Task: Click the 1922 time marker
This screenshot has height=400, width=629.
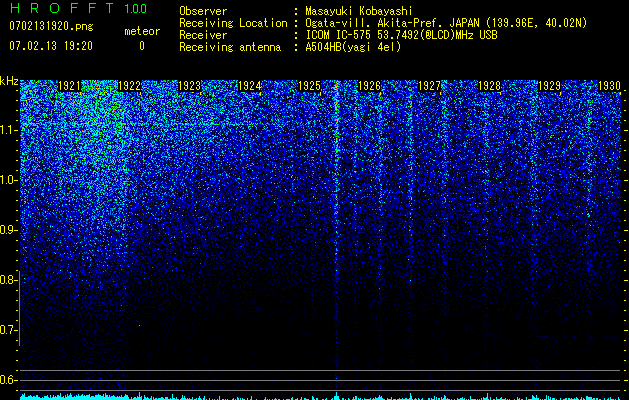Action: click(x=130, y=86)
